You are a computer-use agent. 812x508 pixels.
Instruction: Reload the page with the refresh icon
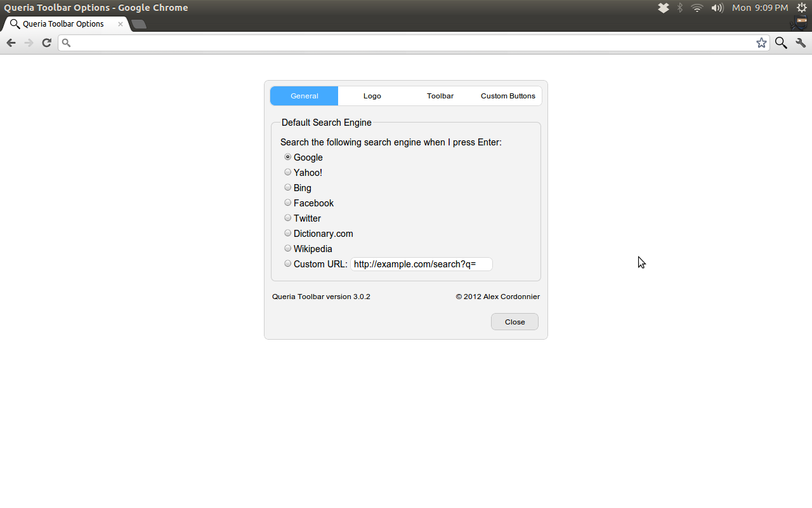[46, 43]
